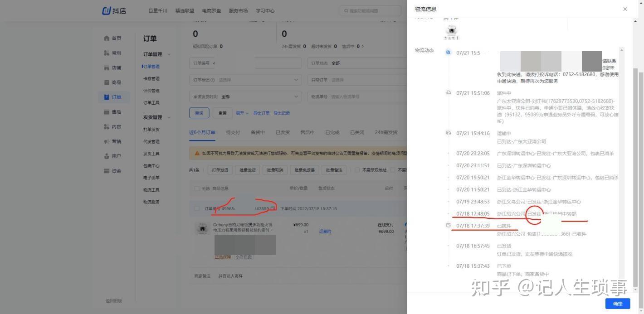The height and width of the screenshot is (314, 644).
Task: Switch to the 已关闭 tab
Action: pos(357,132)
